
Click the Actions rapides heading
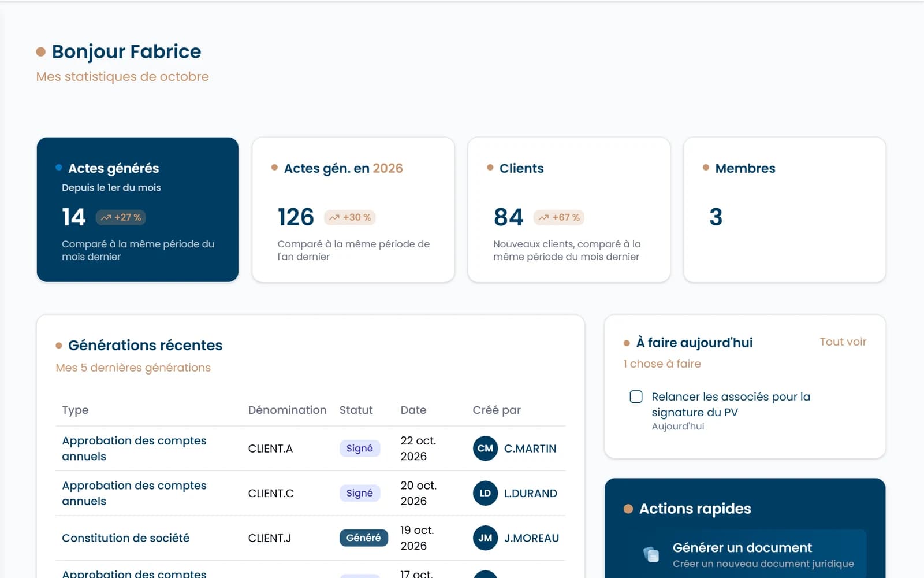point(695,509)
